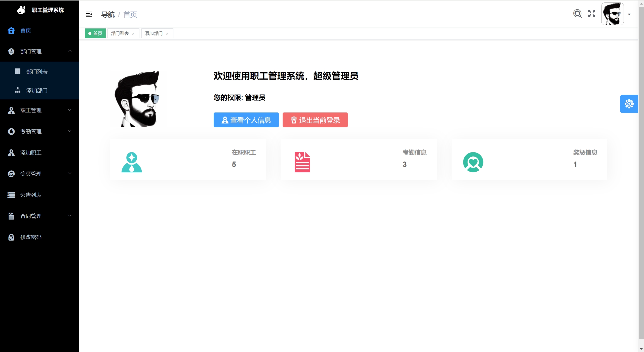Open 首页 from sidebar home icon
Image resolution: width=644 pixels, height=352 pixels.
pyautogui.click(x=11, y=30)
